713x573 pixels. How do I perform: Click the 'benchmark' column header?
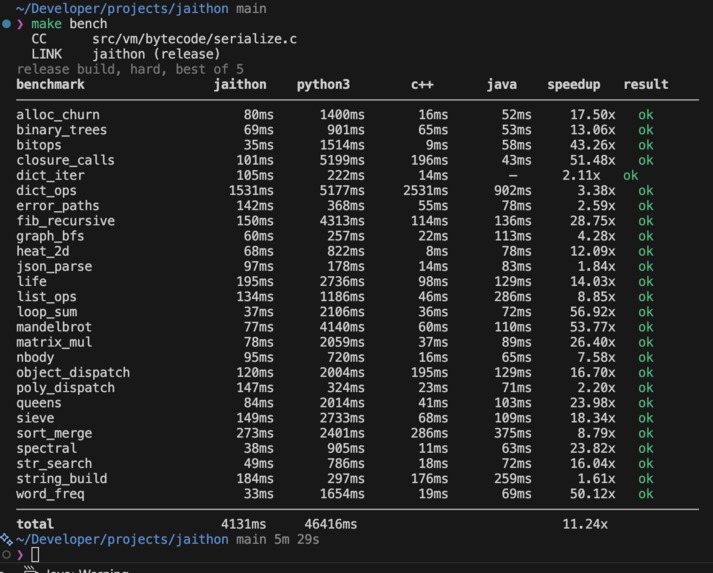click(50, 84)
